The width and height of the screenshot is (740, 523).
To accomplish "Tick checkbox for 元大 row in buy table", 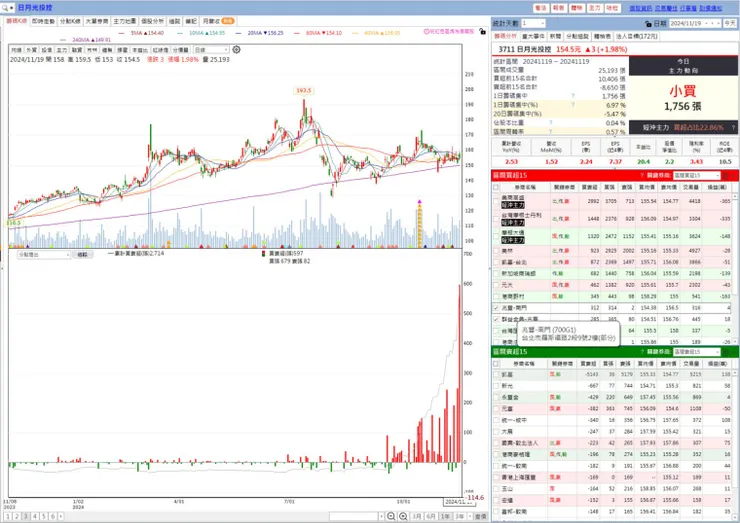I will click(x=496, y=285).
